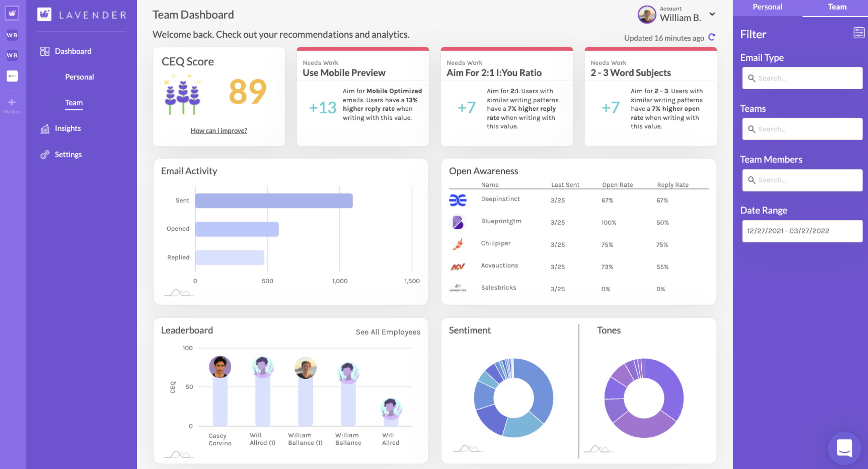Click the Deepinstinct company logo
The image size is (868, 469).
[x=457, y=200]
